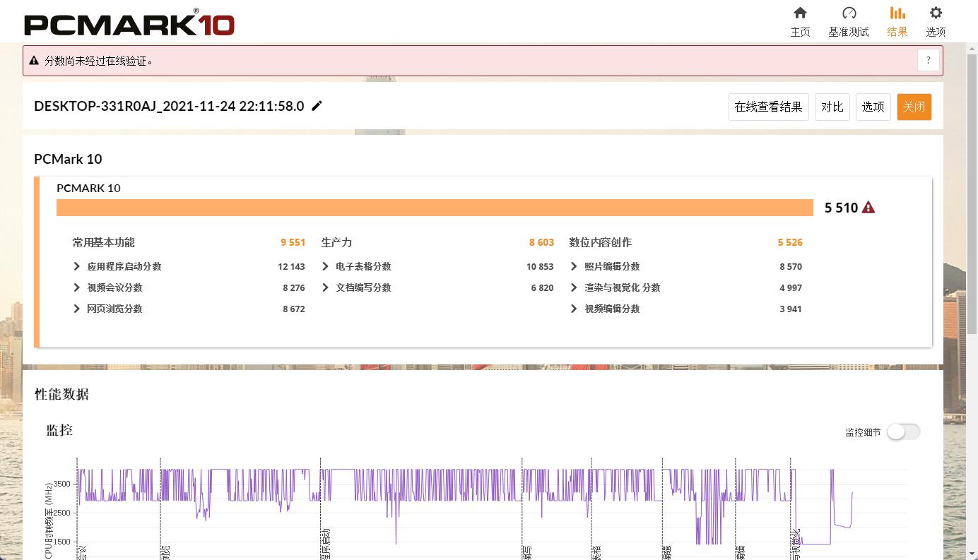Image resolution: width=978 pixels, height=560 pixels.
Task: Open the Benchmarks (基准测试) gauge icon
Action: pos(849,13)
